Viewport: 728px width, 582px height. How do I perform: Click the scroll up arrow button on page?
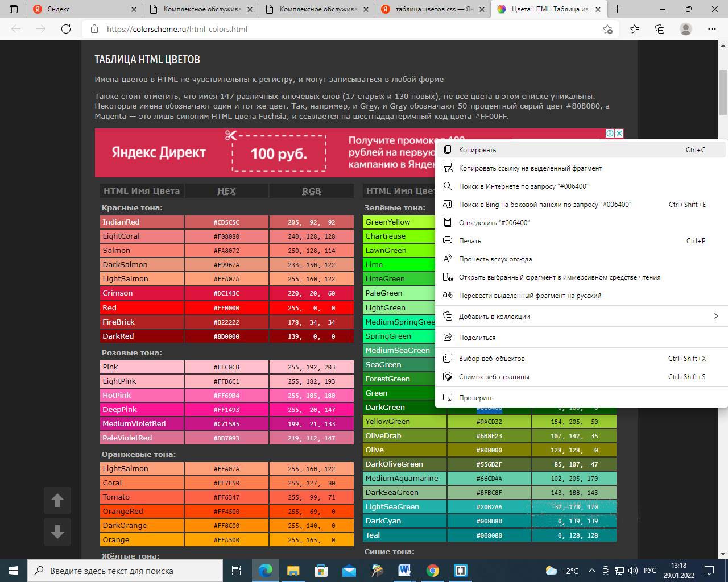coord(57,500)
